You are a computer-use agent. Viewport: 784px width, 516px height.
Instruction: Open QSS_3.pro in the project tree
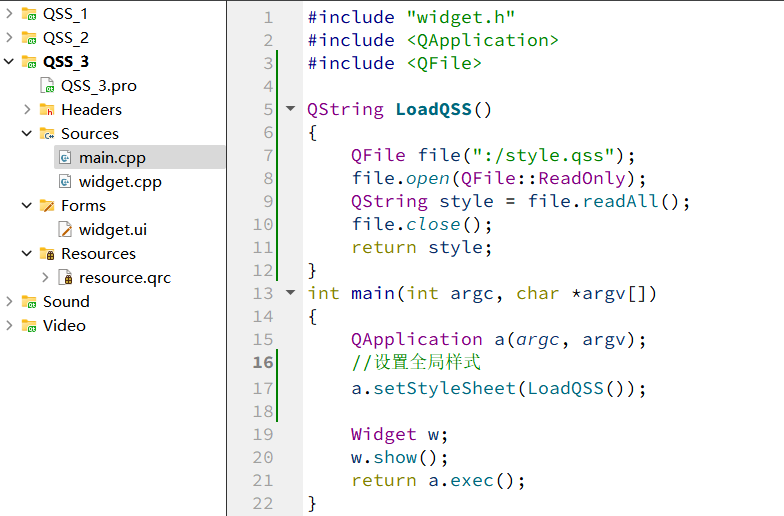98,86
